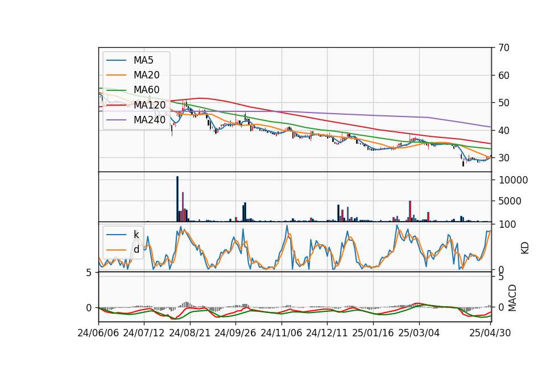
Task: Click the 24/12/11 date axis label
Action: point(327,333)
